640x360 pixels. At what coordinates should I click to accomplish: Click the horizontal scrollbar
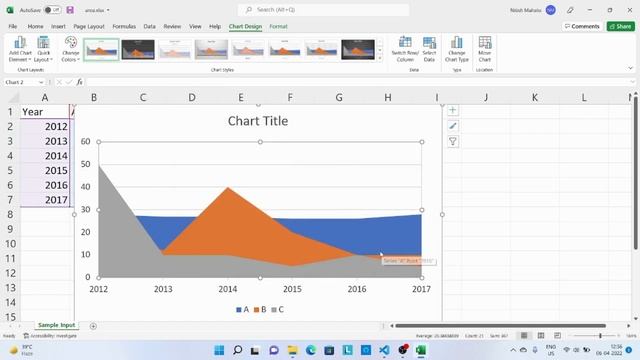point(500,326)
